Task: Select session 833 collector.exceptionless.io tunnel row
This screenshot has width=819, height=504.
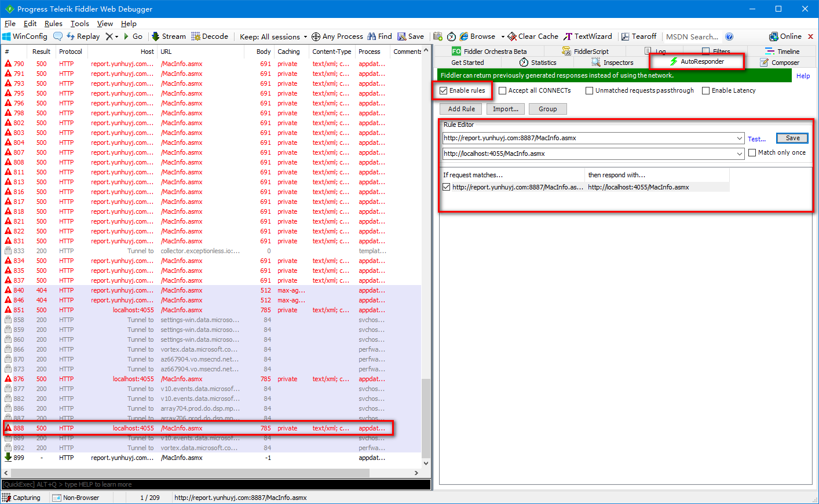Action: pos(212,251)
